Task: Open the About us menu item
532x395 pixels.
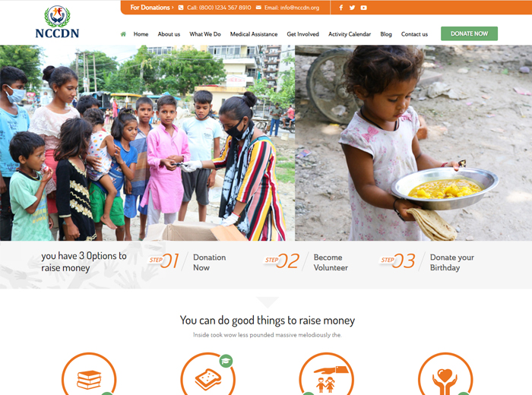Action: pos(169,34)
